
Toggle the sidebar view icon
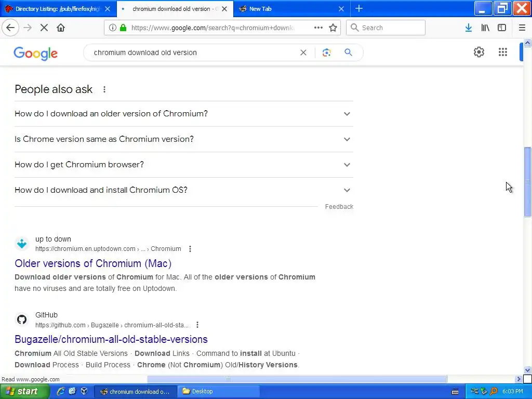[502, 28]
